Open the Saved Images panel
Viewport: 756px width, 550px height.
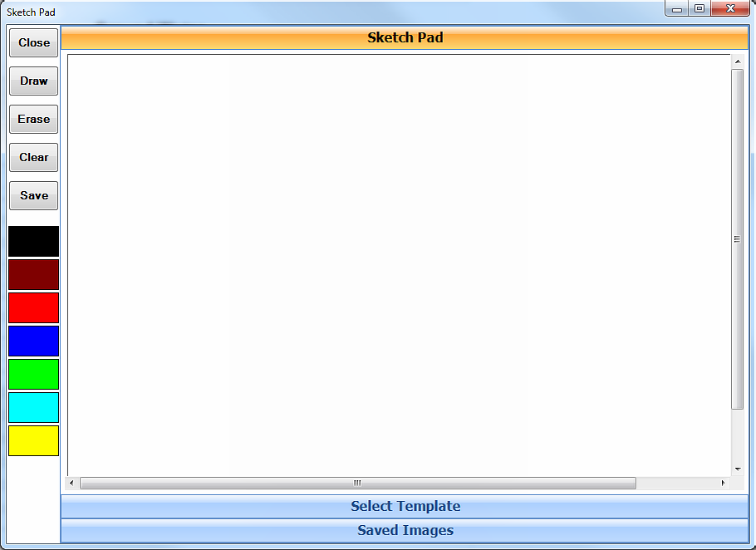coord(405,530)
